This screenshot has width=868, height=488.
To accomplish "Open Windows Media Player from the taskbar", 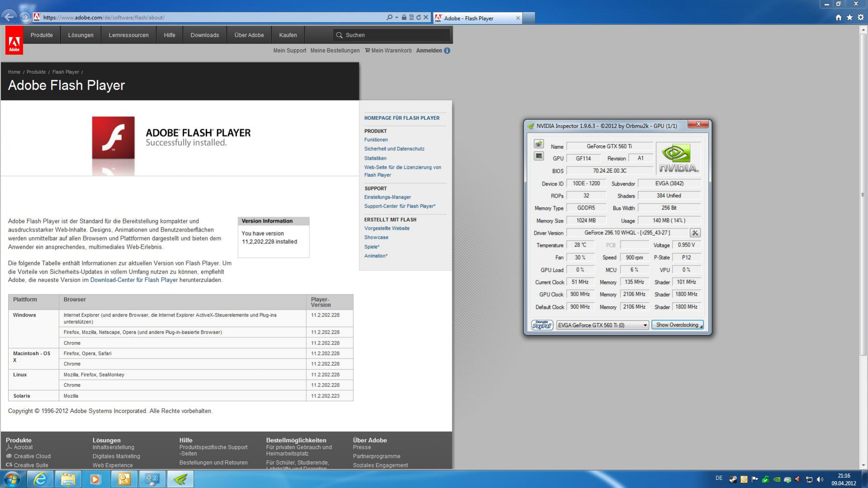I will (95, 479).
